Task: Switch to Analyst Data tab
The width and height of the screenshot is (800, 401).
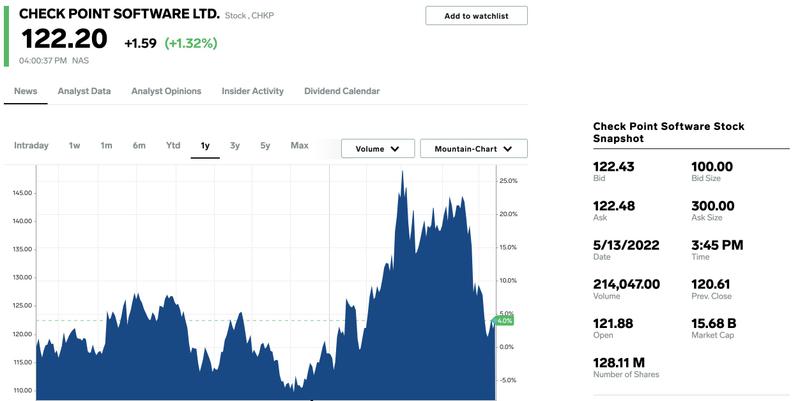Action: tap(84, 91)
